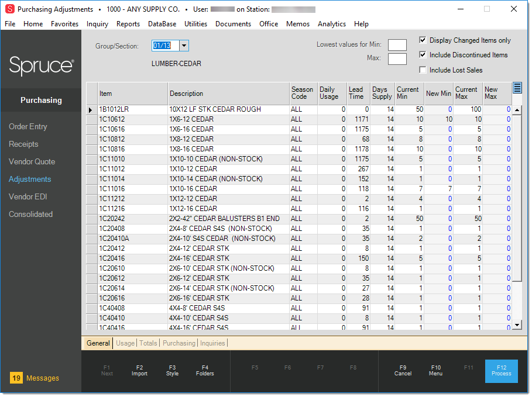Switch to the Inquiries tab
The width and height of the screenshot is (532, 397).
point(212,343)
